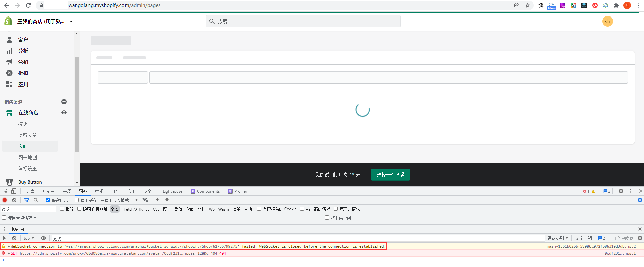
Task: Filter network by Fetch/XHR type
Action: 133,209
